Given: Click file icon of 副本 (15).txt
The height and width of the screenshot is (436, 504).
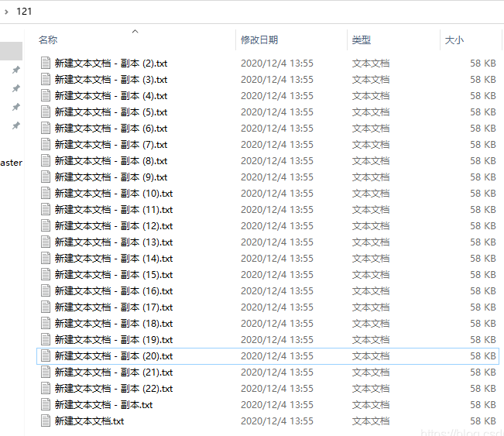Looking at the screenshot, I should click(46, 275).
